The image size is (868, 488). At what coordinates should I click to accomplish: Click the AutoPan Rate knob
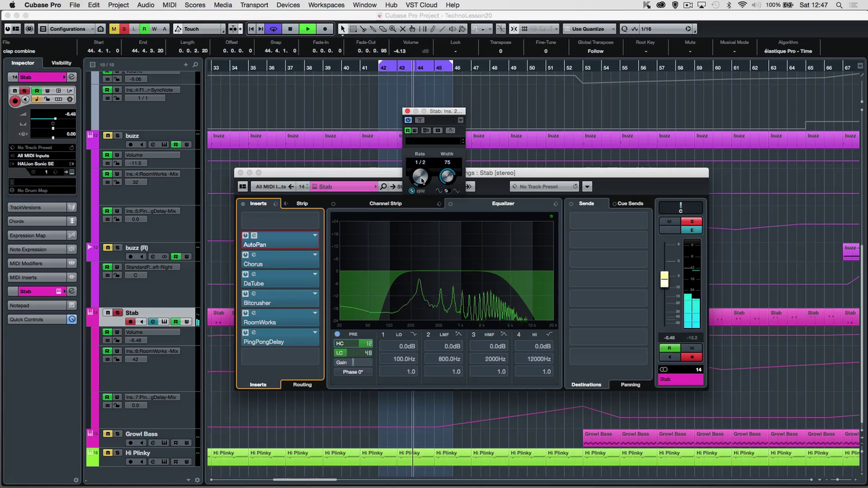point(420,177)
